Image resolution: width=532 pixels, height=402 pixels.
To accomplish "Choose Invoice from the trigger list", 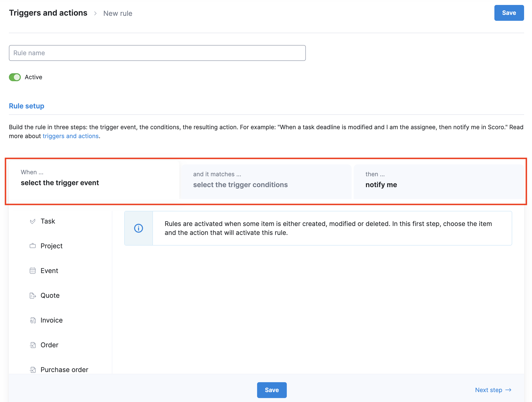I will [x=51, y=320].
